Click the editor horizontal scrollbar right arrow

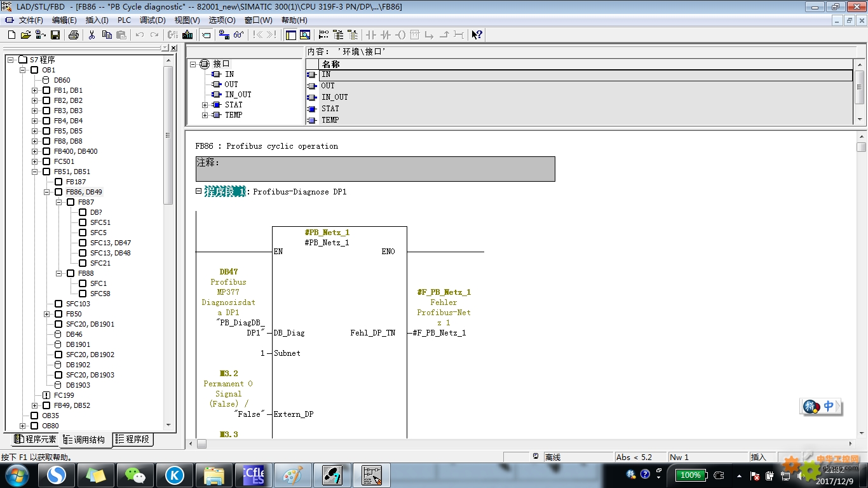coord(851,444)
